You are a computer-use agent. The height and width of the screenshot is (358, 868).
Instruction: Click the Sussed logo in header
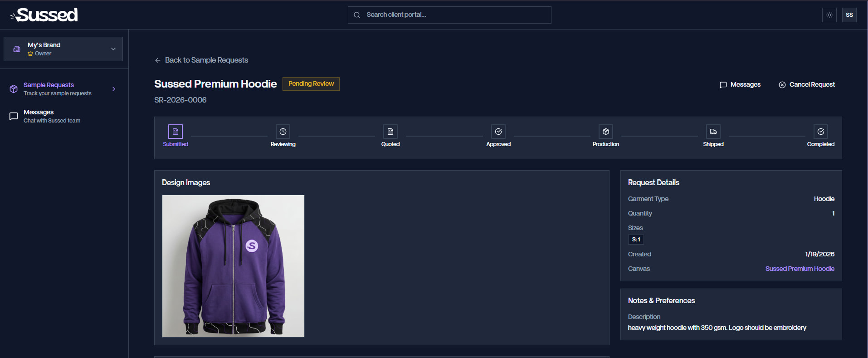(44, 15)
